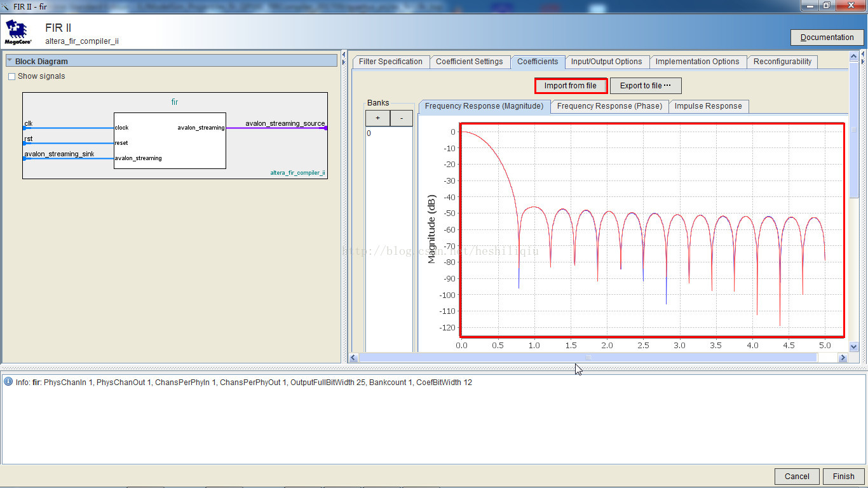Click the FIR II window title icon
Image resolution: width=868 pixels, height=488 pixels.
[x=6, y=6]
